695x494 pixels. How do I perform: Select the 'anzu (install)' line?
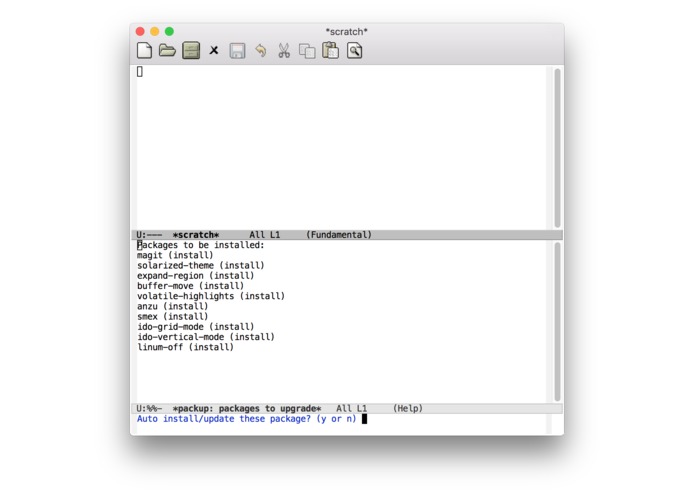point(172,306)
